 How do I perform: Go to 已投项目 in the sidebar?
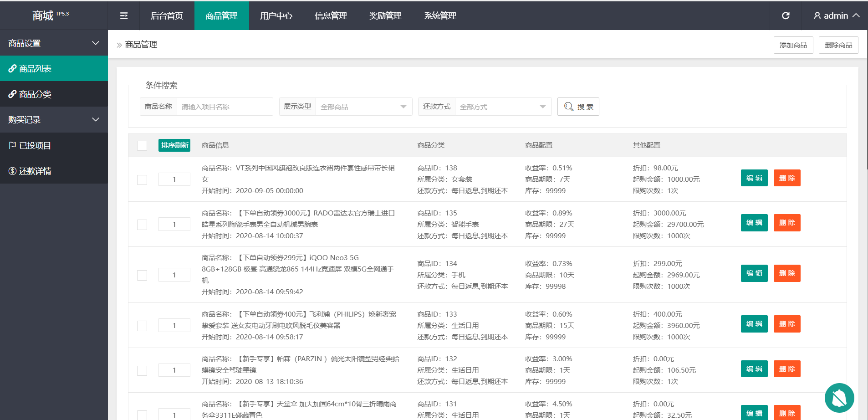[54, 146]
